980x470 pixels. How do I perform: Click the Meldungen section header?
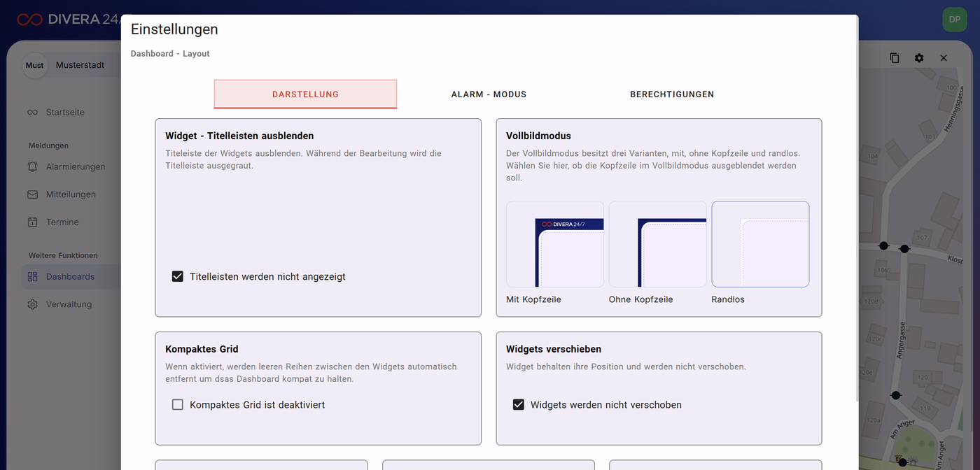click(48, 145)
